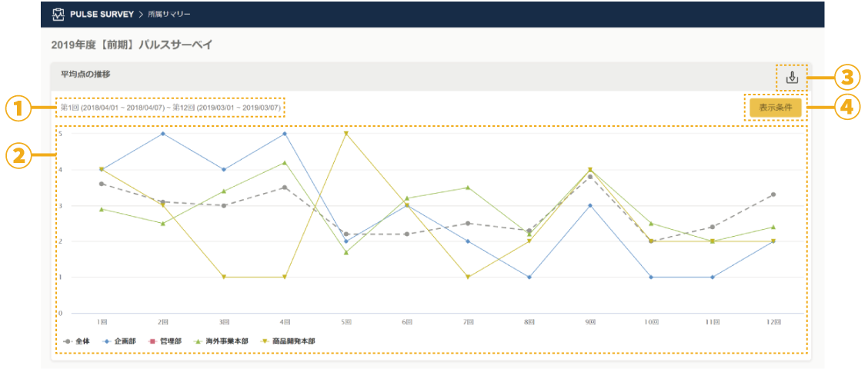The height and width of the screenshot is (392, 868).
Task: Click the orange circled number 3 marker
Action: pyautogui.click(x=846, y=77)
